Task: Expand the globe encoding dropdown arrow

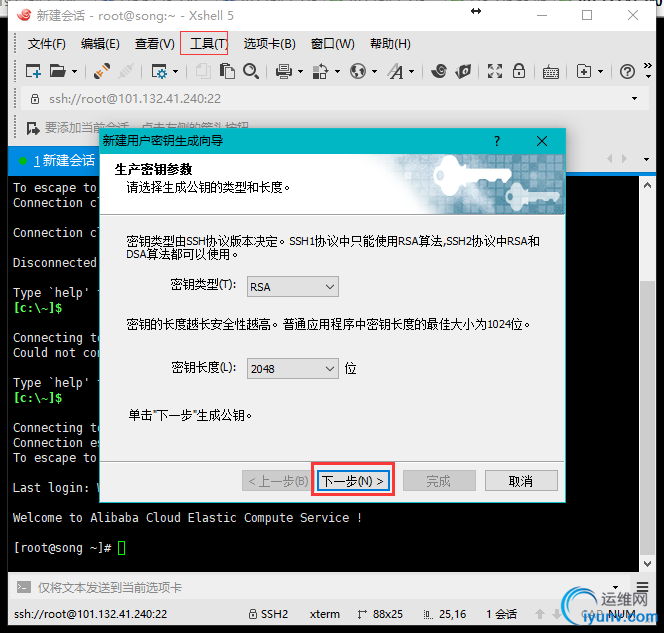Action: tap(374, 72)
